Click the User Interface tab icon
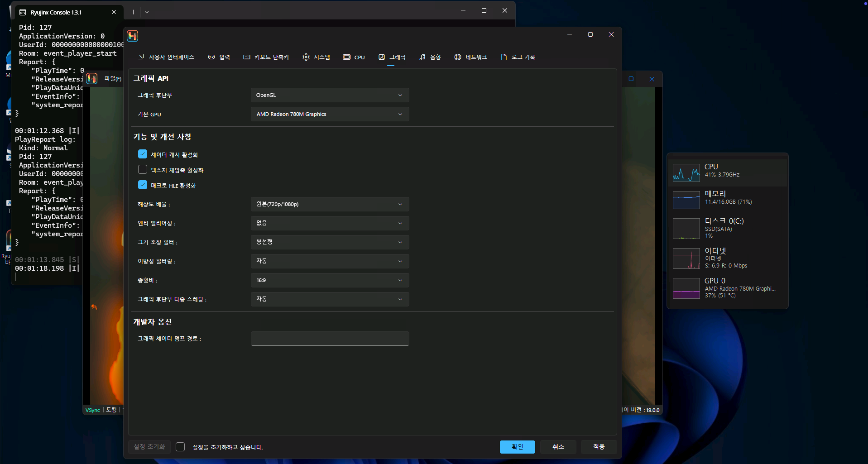The height and width of the screenshot is (464, 868). tap(141, 57)
